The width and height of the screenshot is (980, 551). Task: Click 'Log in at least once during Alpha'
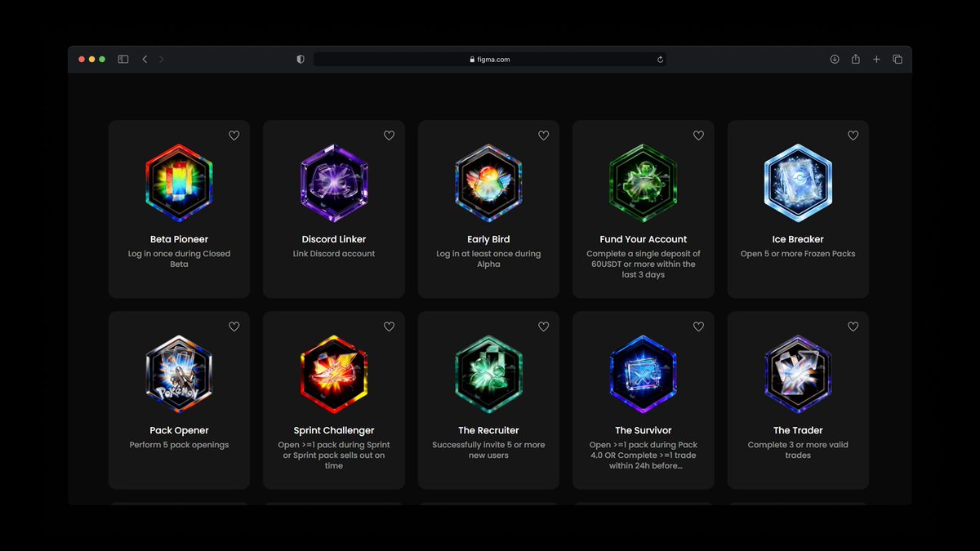point(488,259)
